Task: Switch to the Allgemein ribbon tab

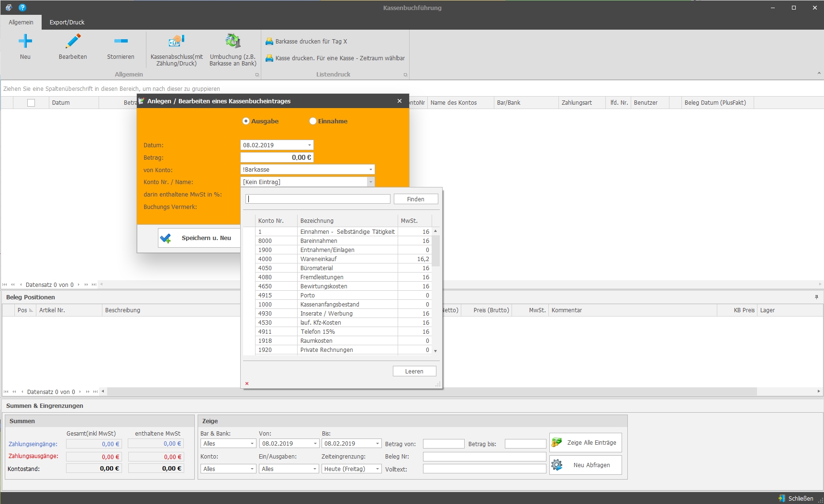Action: [x=21, y=22]
